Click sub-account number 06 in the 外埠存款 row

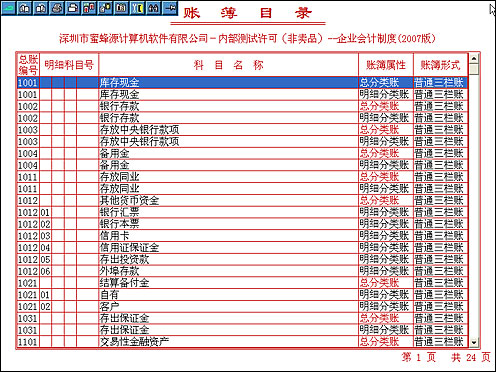coord(46,271)
